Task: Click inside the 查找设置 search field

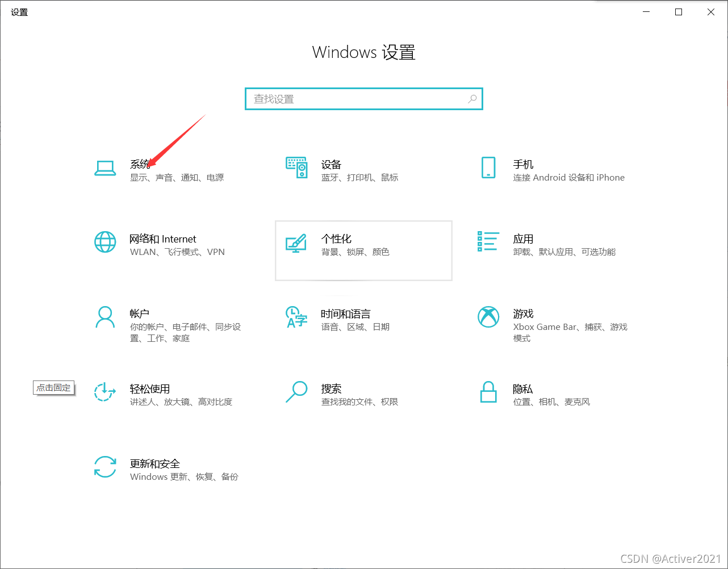Action: pos(364,99)
